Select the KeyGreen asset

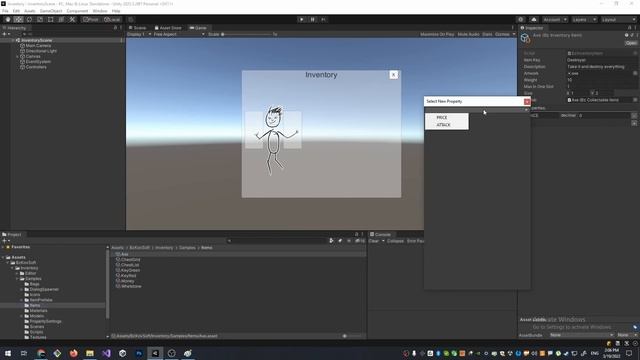coord(130,270)
